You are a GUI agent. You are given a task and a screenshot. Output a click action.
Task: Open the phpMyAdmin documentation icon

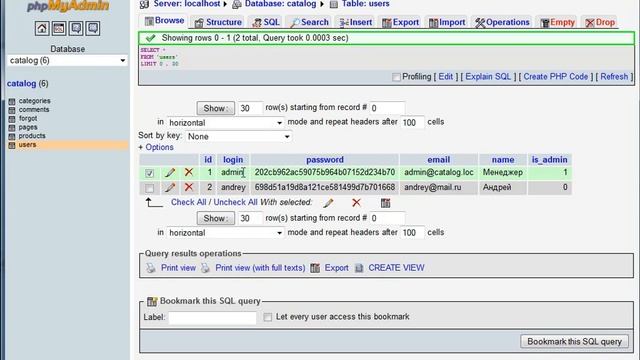click(x=76, y=28)
